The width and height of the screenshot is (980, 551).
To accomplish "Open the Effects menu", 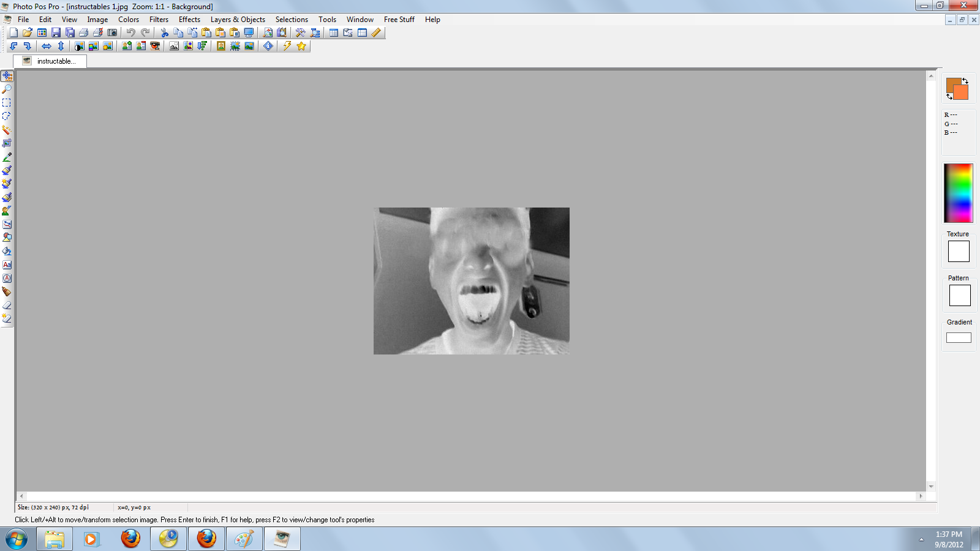I will pyautogui.click(x=189, y=20).
